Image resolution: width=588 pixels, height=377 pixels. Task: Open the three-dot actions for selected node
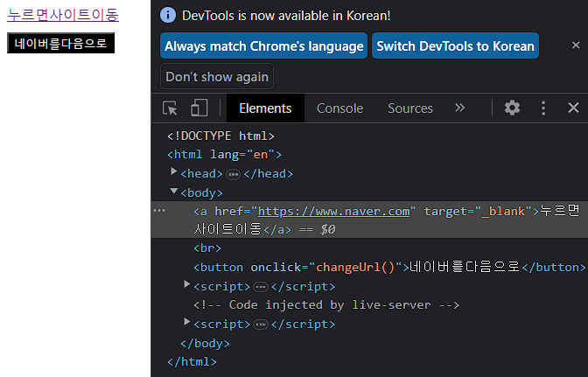159,211
